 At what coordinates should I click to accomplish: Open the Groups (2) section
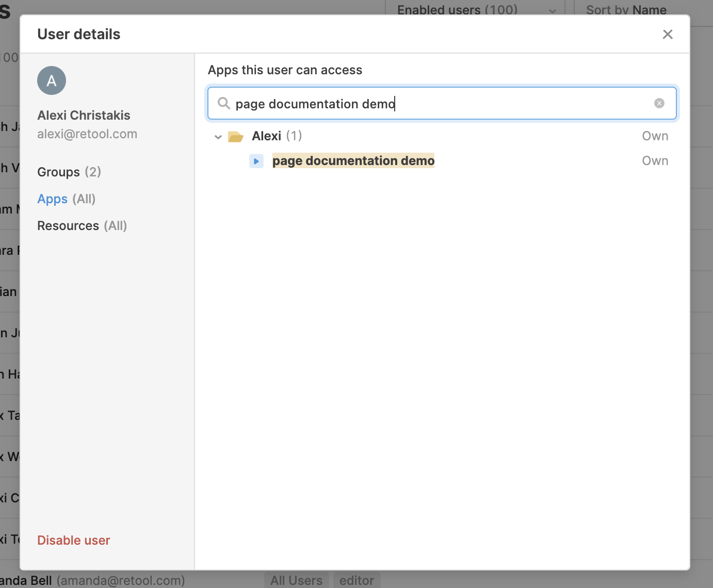pyautogui.click(x=69, y=172)
